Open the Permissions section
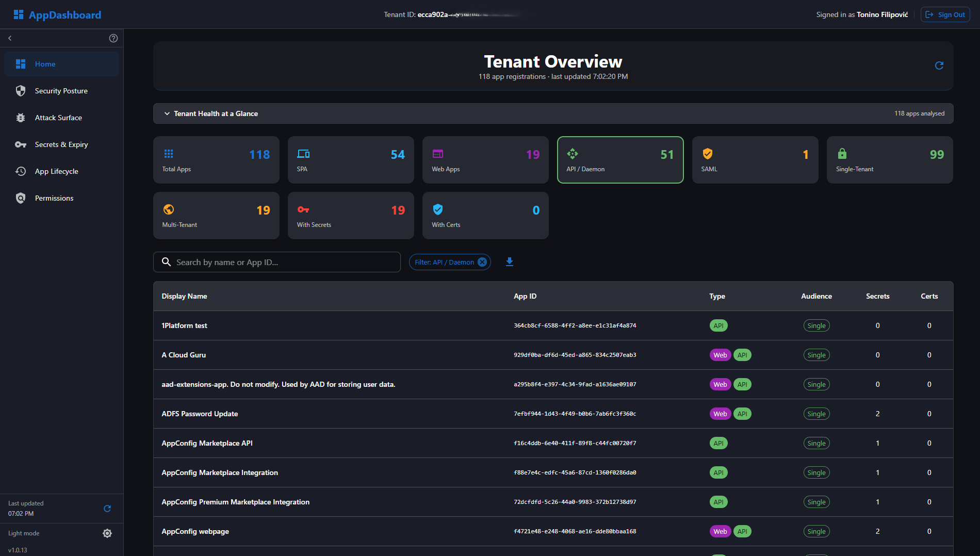The image size is (980, 556). [54, 198]
